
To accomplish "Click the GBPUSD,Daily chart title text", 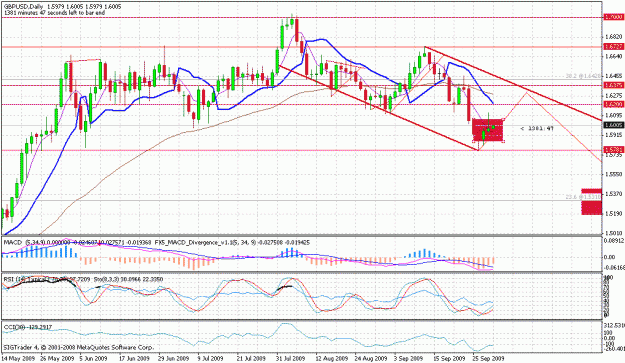I will pos(23,7).
